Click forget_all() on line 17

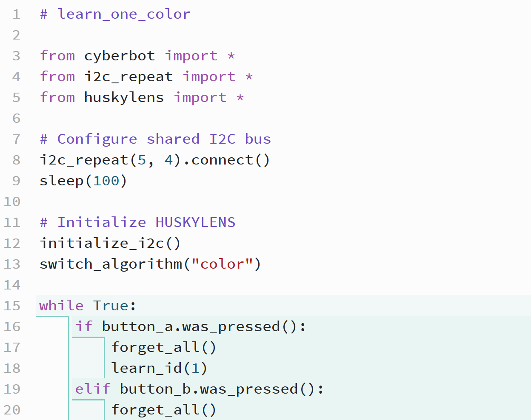[x=164, y=347]
